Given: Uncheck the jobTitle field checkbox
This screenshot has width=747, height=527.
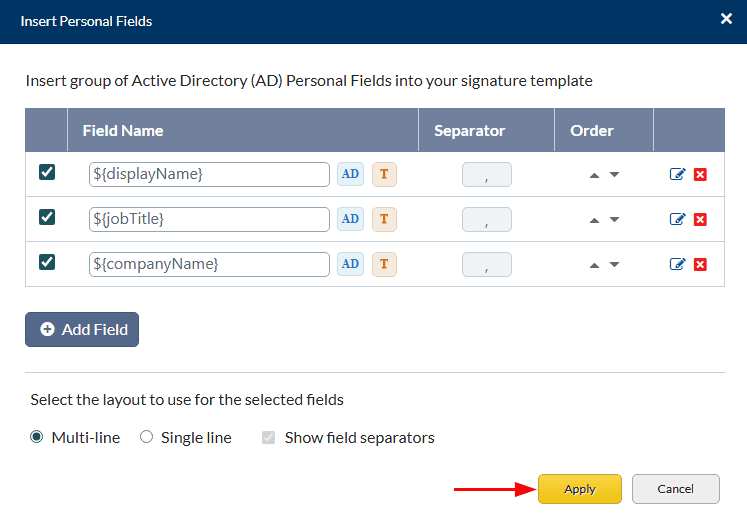Looking at the screenshot, I should pyautogui.click(x=47, y=217).
